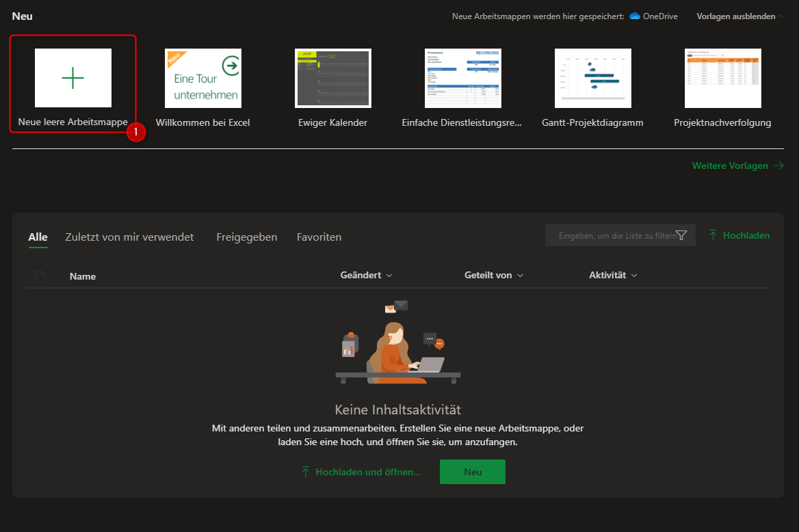The image size is (799, 532).
Task: Click the filter list input field
Action: point(616,235)
